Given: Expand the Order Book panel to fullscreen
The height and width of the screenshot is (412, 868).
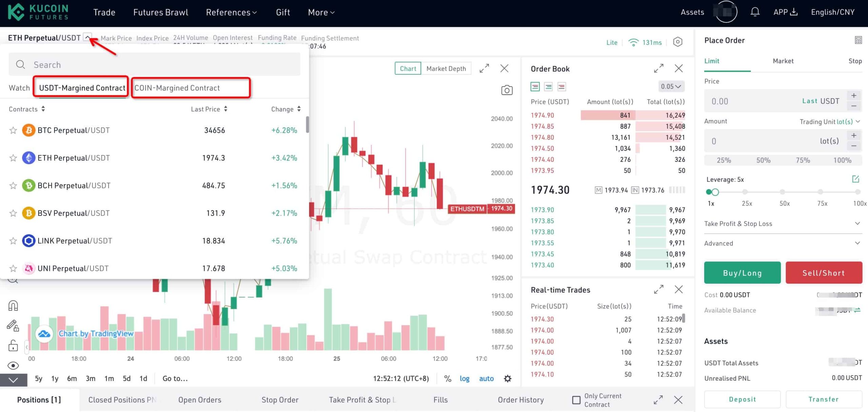Looking at the screenshot, I should click(x=658, y=69).
